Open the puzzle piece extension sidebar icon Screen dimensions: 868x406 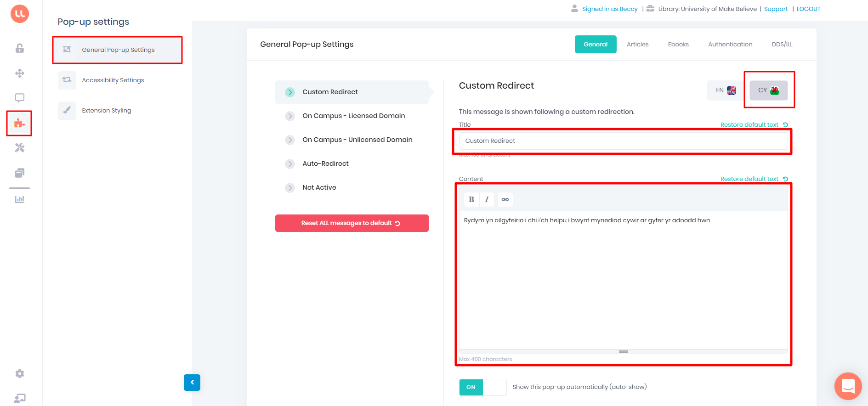click(19, 123)
